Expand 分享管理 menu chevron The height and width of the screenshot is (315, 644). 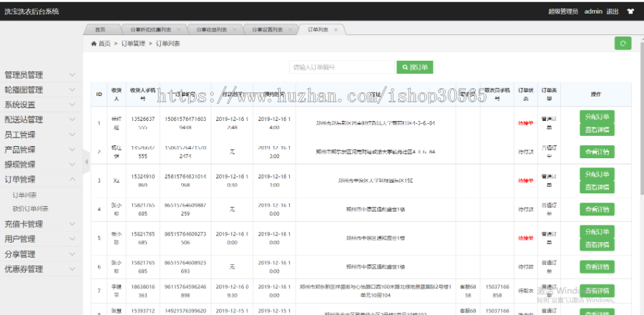click(72, 254)
